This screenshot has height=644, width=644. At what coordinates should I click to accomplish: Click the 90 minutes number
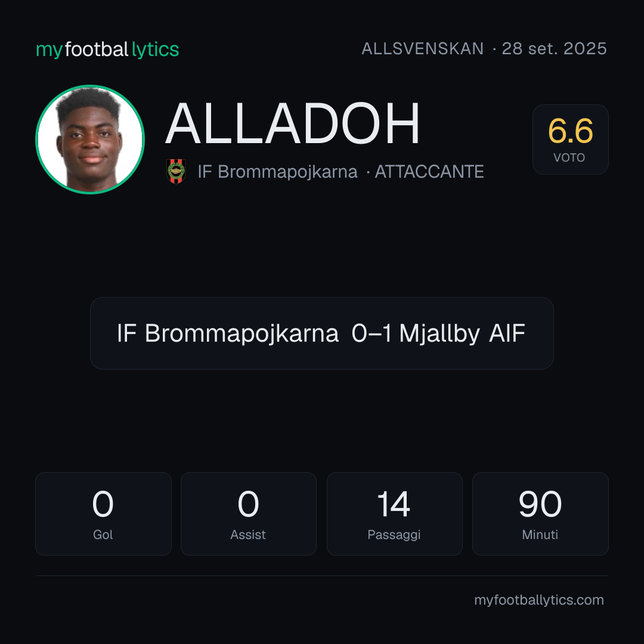click(540, 504)
